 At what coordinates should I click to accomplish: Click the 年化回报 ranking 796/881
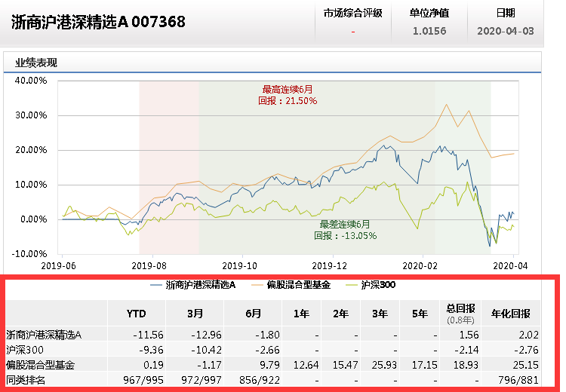click(x=518, y=380)
